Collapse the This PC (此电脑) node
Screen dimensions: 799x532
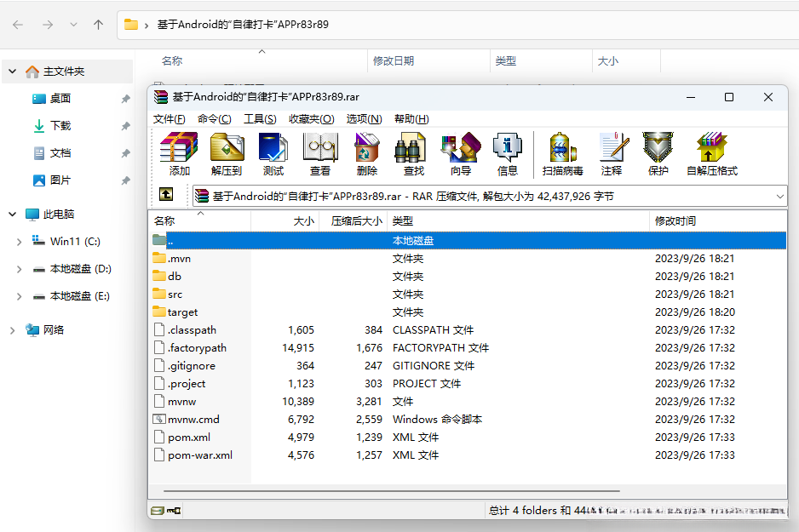(x=12, y=215)
